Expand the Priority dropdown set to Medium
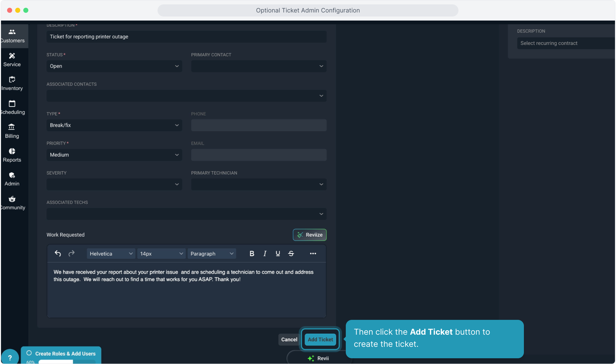Image resolution: width=616 pixels, height=364 pixels. (114, 155)
